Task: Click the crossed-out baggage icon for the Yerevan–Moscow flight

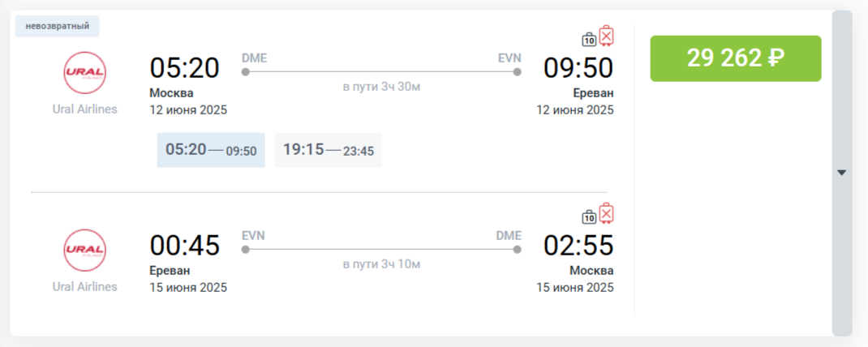Action: (x=606, y=214)
